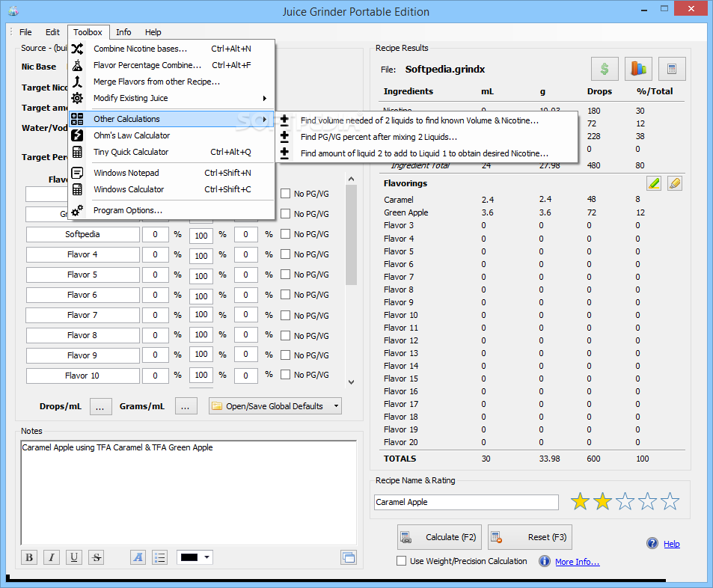Image resolution: width=713 pixels, height=588 pixels.
Task: Click the flavor list scroll up arrow
Action: 351,180
